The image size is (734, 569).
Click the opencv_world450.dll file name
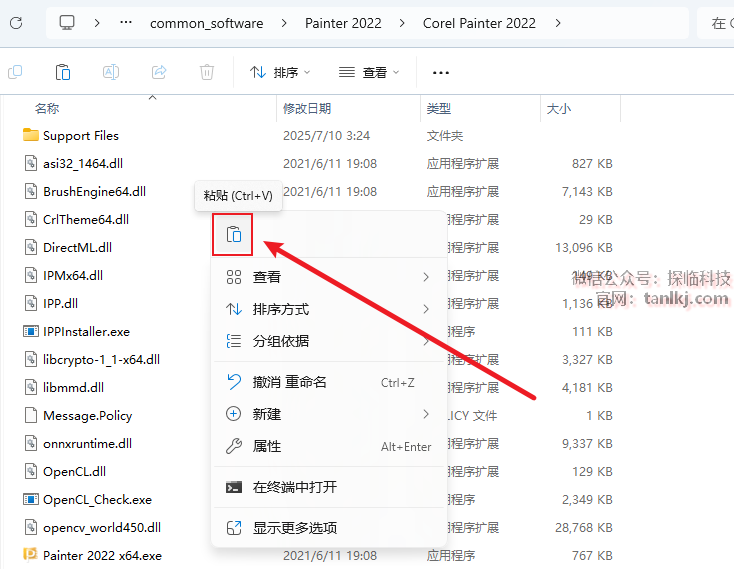[102, 528]
